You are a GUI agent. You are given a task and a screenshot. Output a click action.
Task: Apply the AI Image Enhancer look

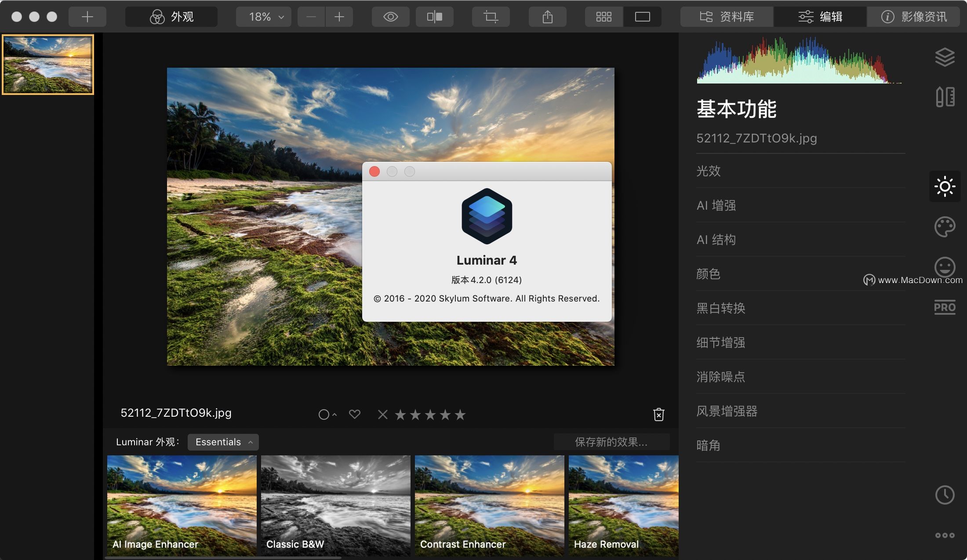tap(182, 506)
